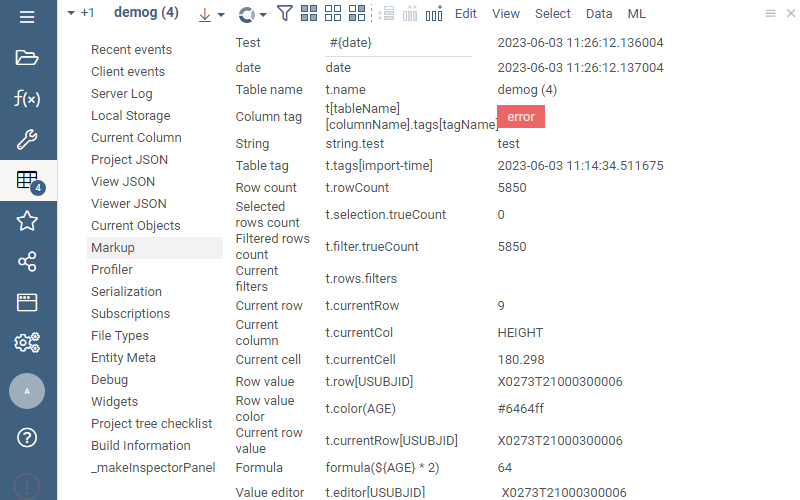Screen dimensions: 800x500
Task: Open the Profiler entry
Action: (x=112, y=270)
